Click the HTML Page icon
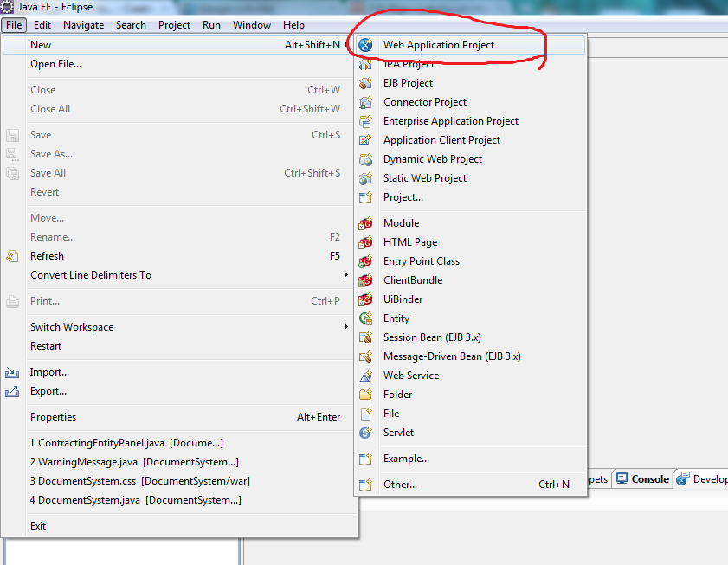 point(365,242)
